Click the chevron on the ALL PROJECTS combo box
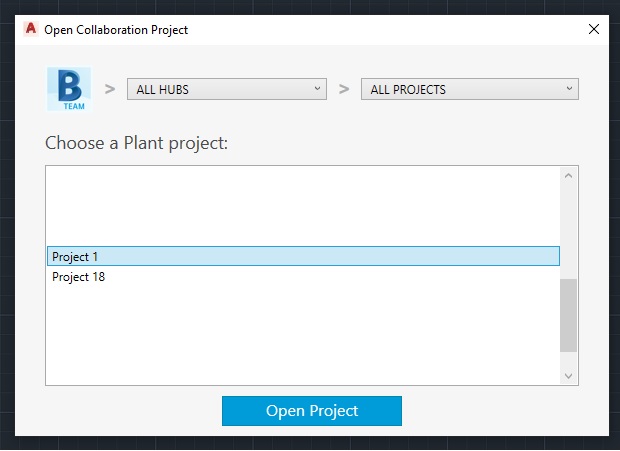Image resolution: width=620 pixels, height=451 pixels. [x=570, y=88]
